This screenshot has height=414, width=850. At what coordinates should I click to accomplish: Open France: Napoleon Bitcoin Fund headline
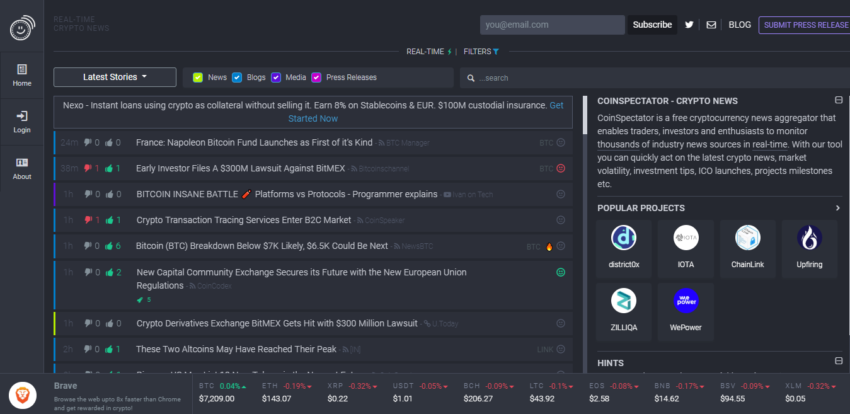(x=254, y=143)
